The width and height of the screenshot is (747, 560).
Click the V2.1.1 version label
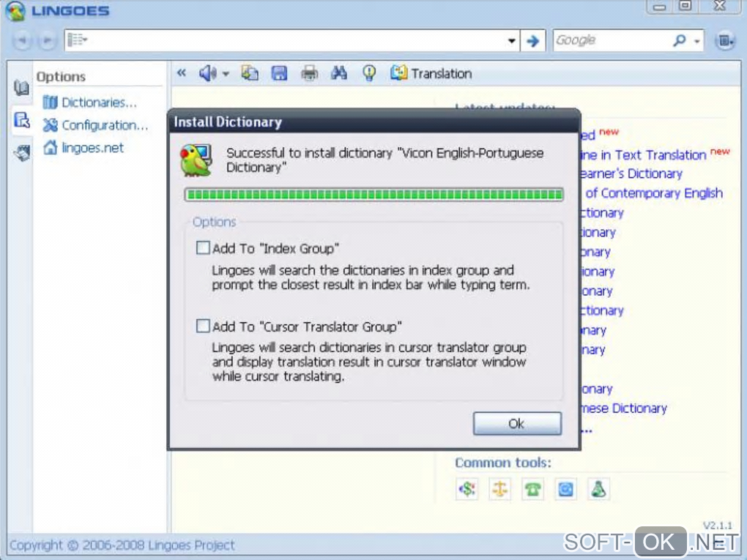pyautogui.click(x=718, y=526)
